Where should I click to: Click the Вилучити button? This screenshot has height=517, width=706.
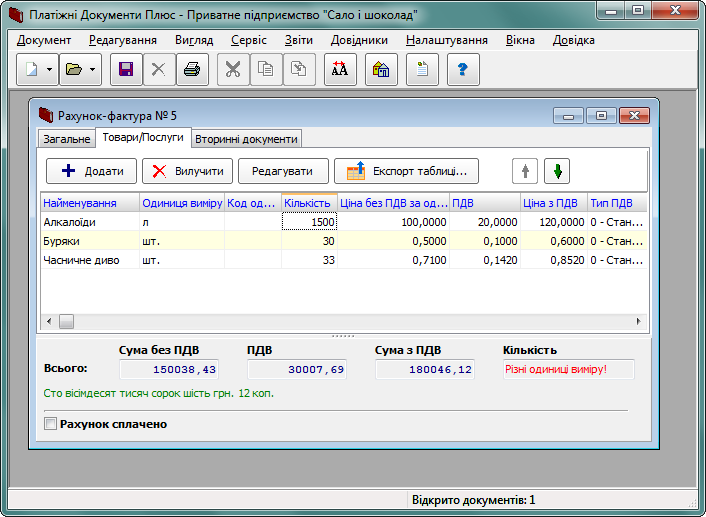click(187, 171)
